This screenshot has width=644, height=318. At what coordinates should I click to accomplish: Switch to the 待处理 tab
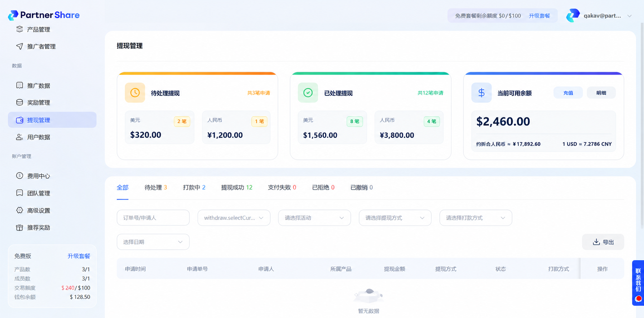tap(155, 187)
